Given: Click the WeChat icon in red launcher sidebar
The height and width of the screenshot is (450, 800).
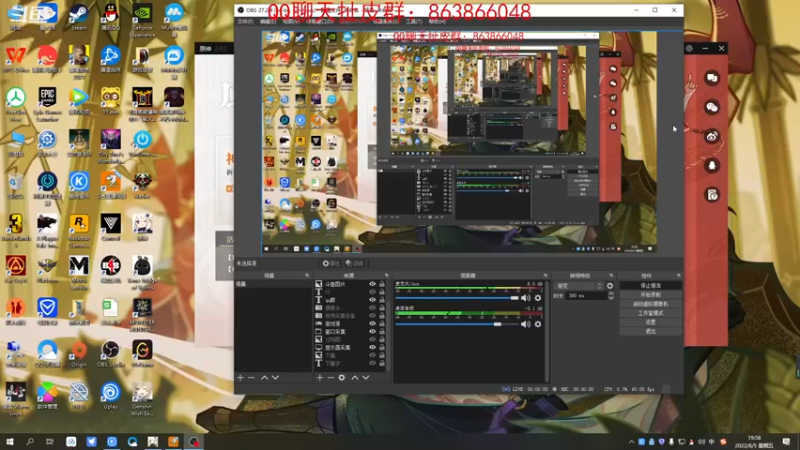Looking at the screenshot, I should tap(712, 107).
